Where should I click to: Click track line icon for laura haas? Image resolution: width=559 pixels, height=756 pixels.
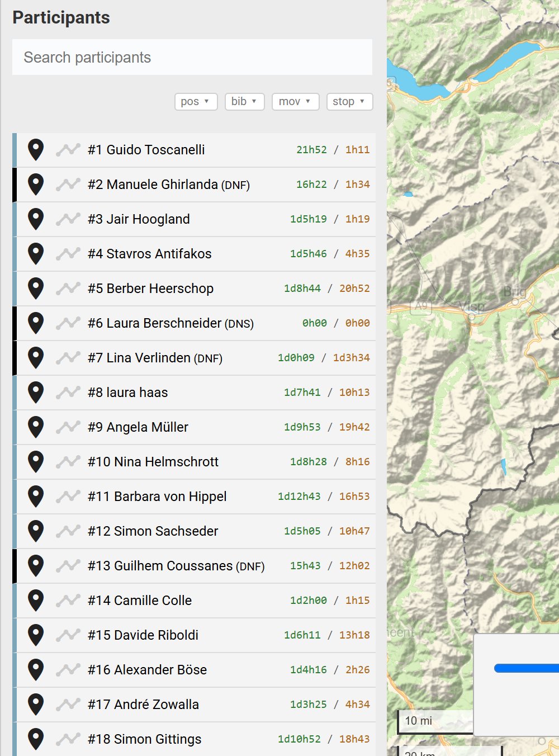(x=68, y=392)
